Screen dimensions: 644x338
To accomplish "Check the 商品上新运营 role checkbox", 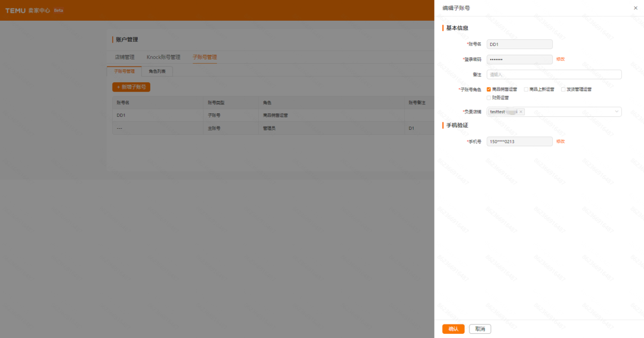I will pos(526,89).
